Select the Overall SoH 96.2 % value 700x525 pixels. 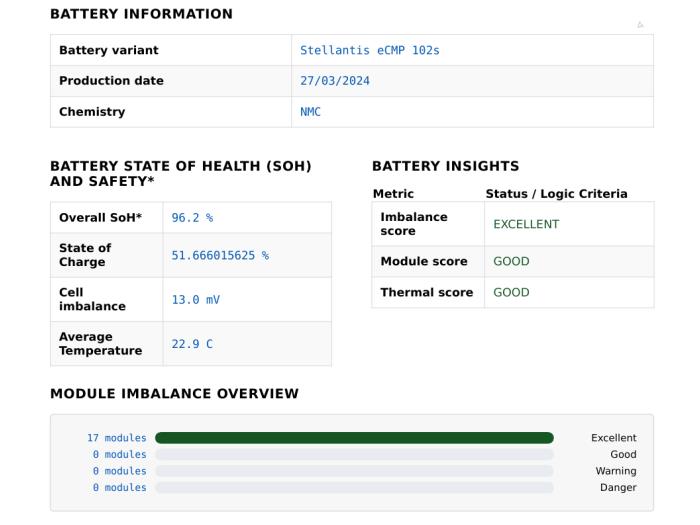tap(192, 217)
